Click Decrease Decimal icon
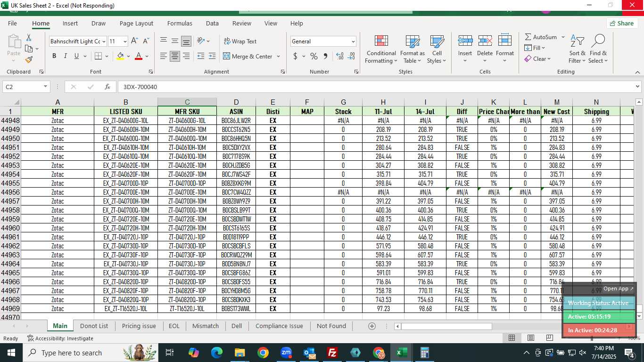The width and height of the screenshot is (644, 362). pyautogui.click(x=351, y=56)
